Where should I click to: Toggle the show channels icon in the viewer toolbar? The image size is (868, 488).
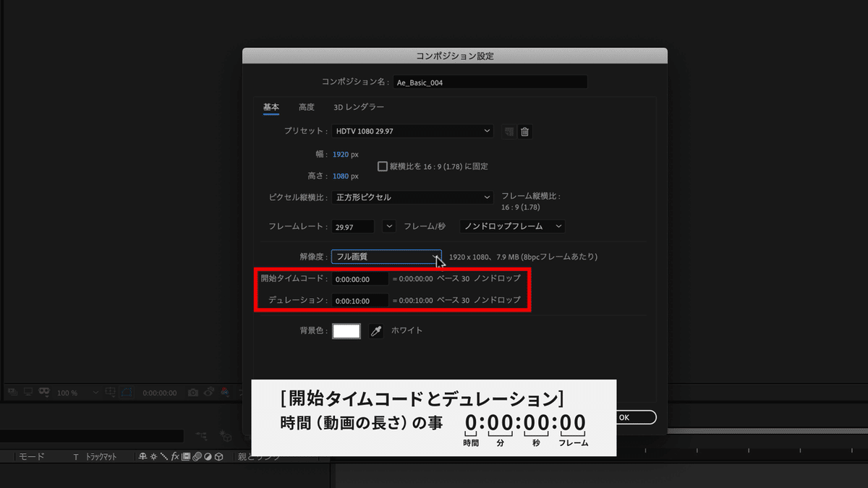224,391
